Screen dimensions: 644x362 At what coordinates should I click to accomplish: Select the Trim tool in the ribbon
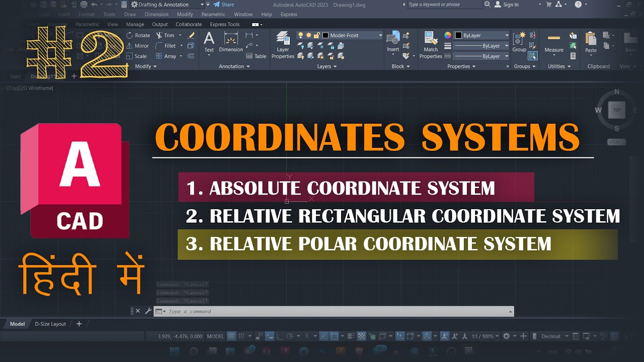[165, 35]
